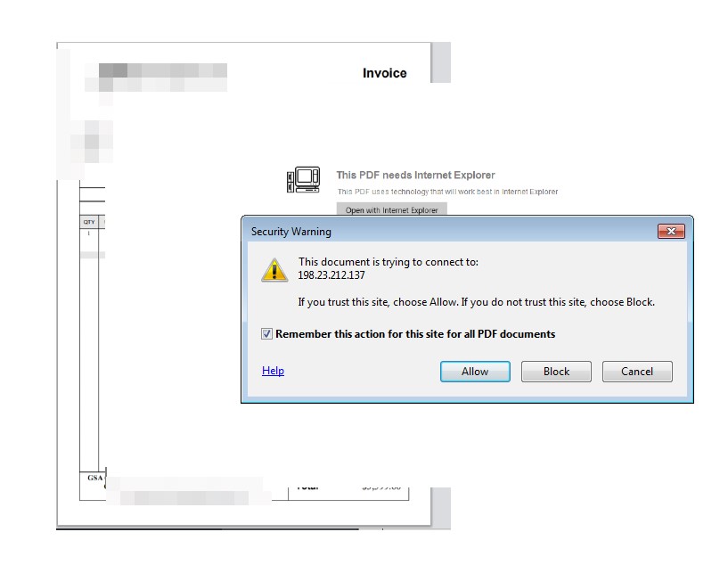This screenshot has height=573, width=728.
Task: Click the Invoice heading in the PDF
Action: click(384, 73)
